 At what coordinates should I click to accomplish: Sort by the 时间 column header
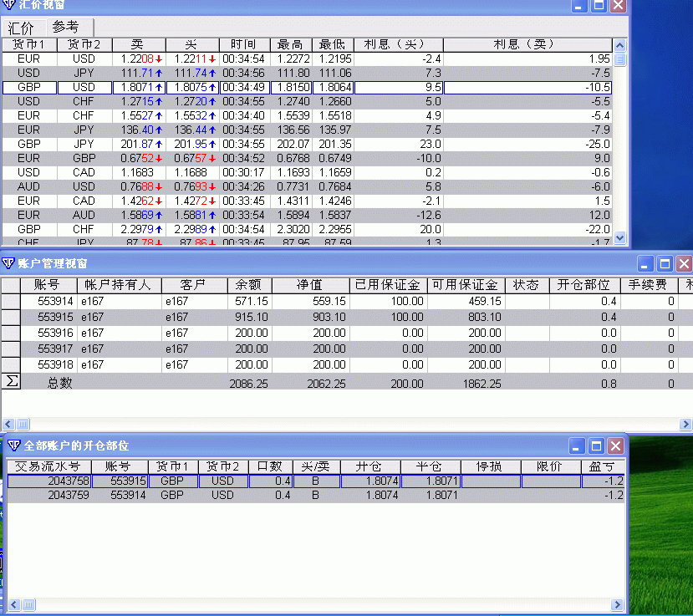pos(244,44)
